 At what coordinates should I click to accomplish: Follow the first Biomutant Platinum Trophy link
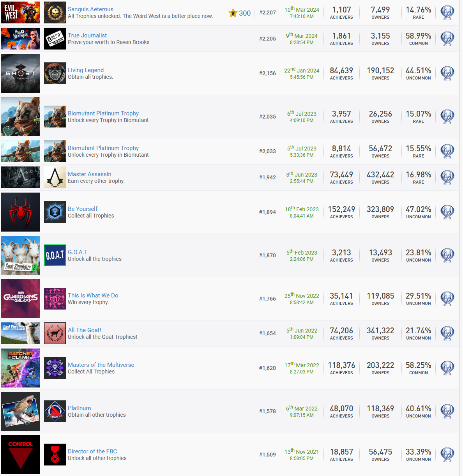click(x=103, y=113)
